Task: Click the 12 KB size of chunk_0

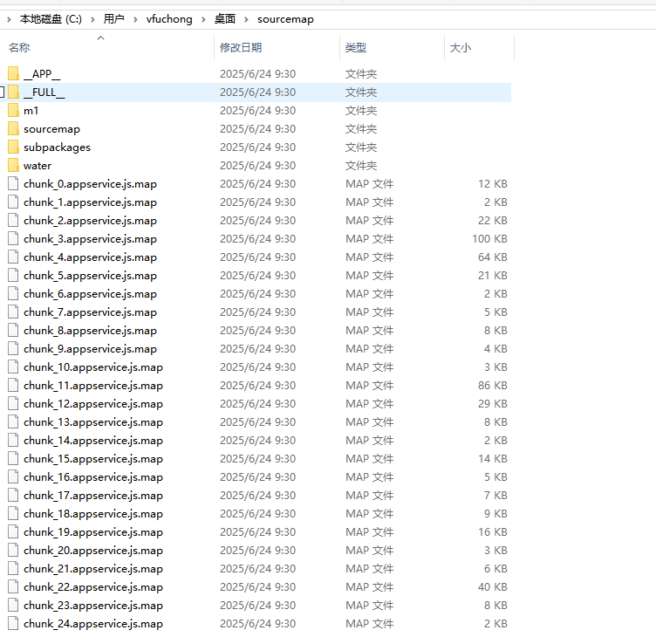Action: (x=493, y=184)
